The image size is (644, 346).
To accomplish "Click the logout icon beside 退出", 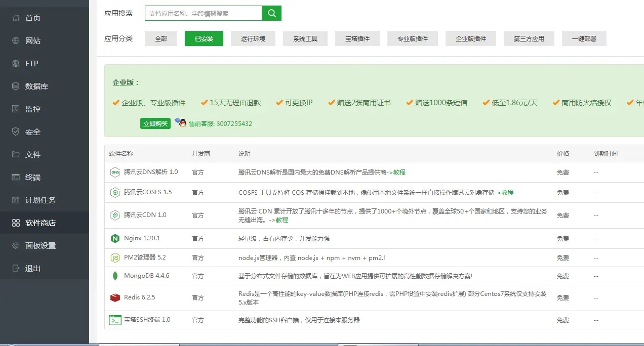I will (x=16, y=268).
